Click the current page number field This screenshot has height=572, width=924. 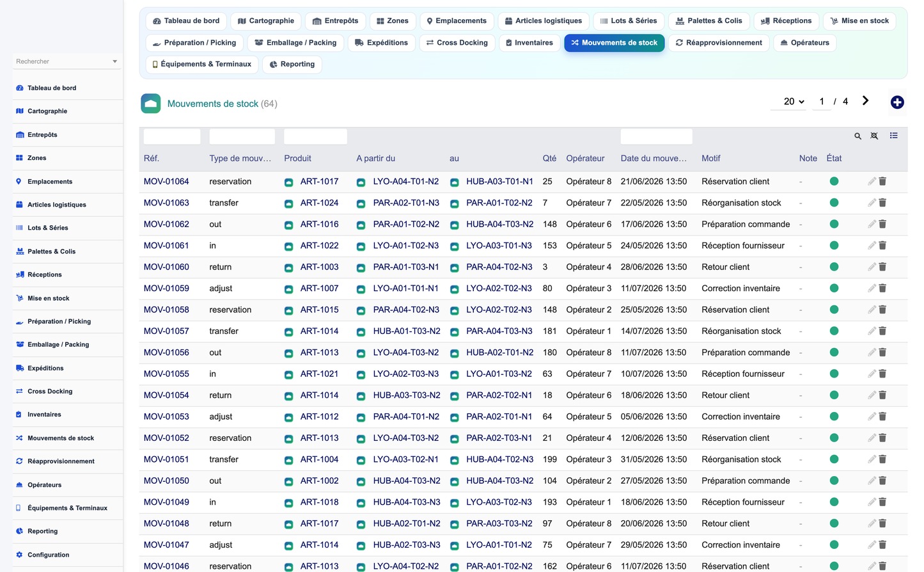tap(822, 102)
